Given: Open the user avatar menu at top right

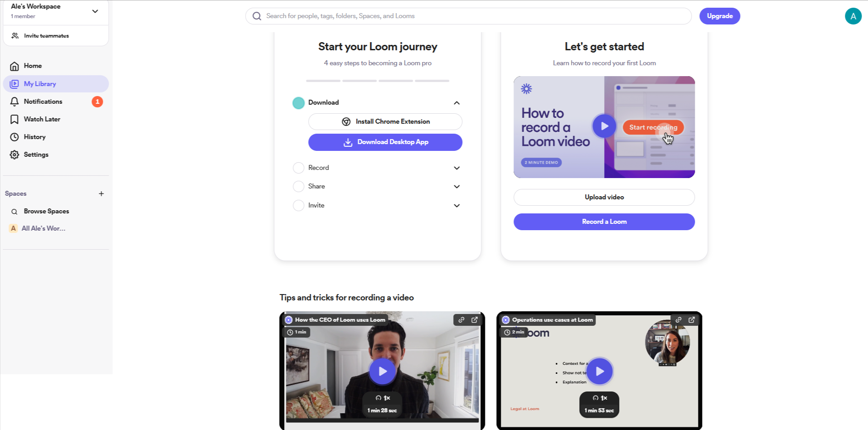Looking at the screenshot, I should (x=853, y=16).
